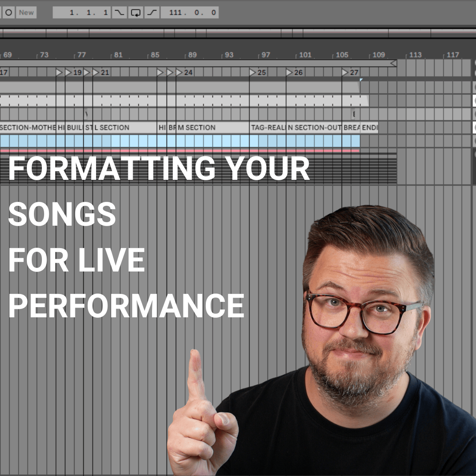Image resolution: width=476 pixels, height=476 pixels.
Task: Select the thin pink clip strip
Action: [x=180, y=151]
